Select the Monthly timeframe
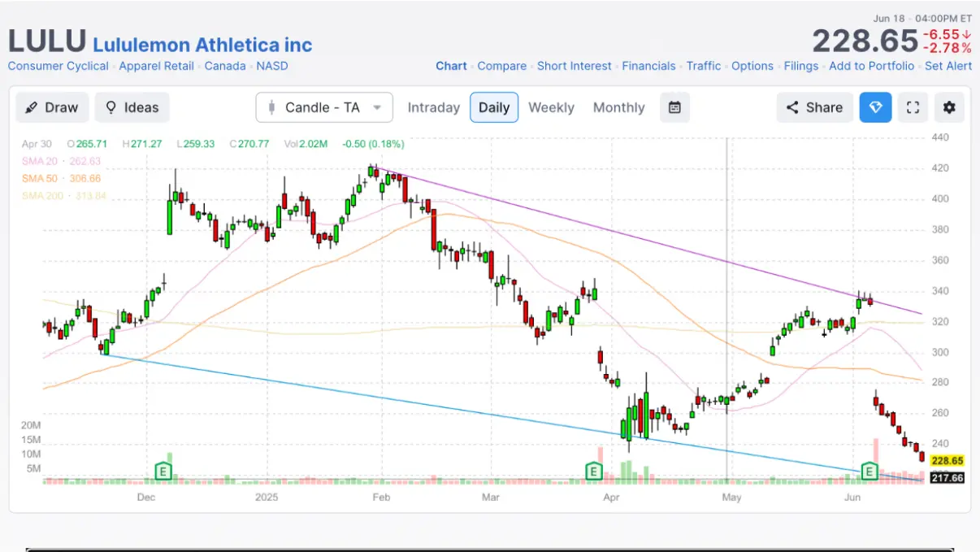The image size is (980, 552). pos(618,107)
